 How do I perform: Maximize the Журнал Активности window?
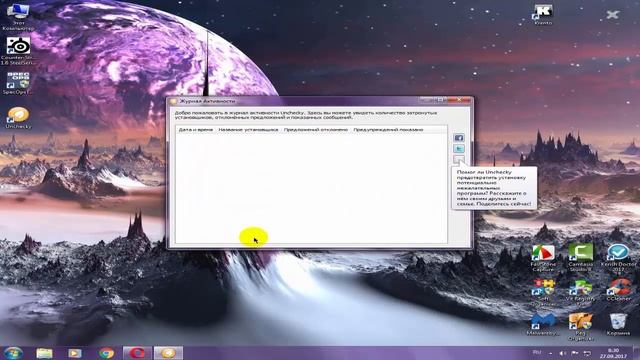[440, 100]
